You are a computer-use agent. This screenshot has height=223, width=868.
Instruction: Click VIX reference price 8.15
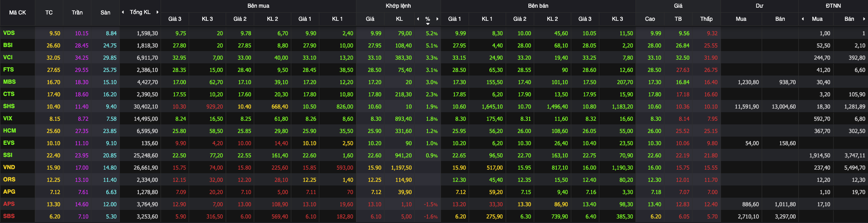point(55,119)
